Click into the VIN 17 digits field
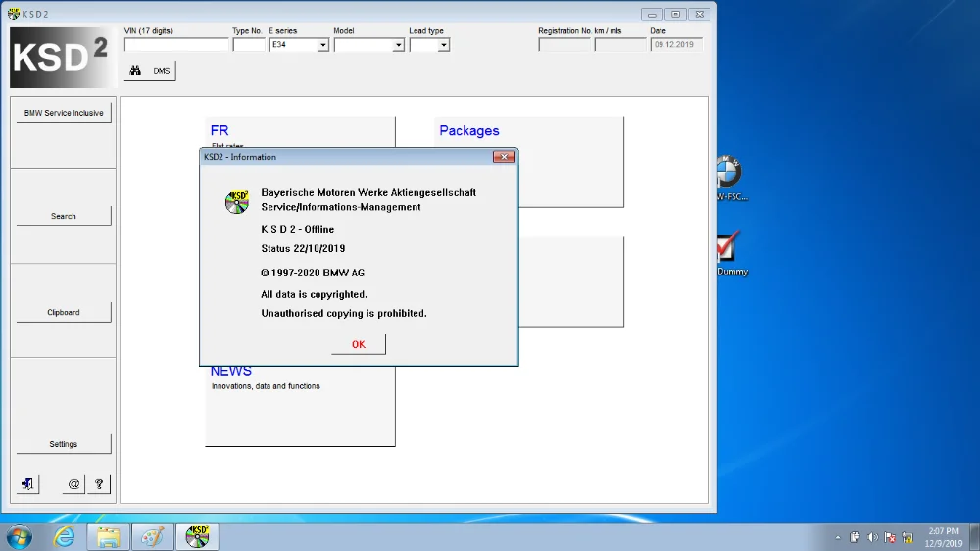 click(x=176, y=45)
